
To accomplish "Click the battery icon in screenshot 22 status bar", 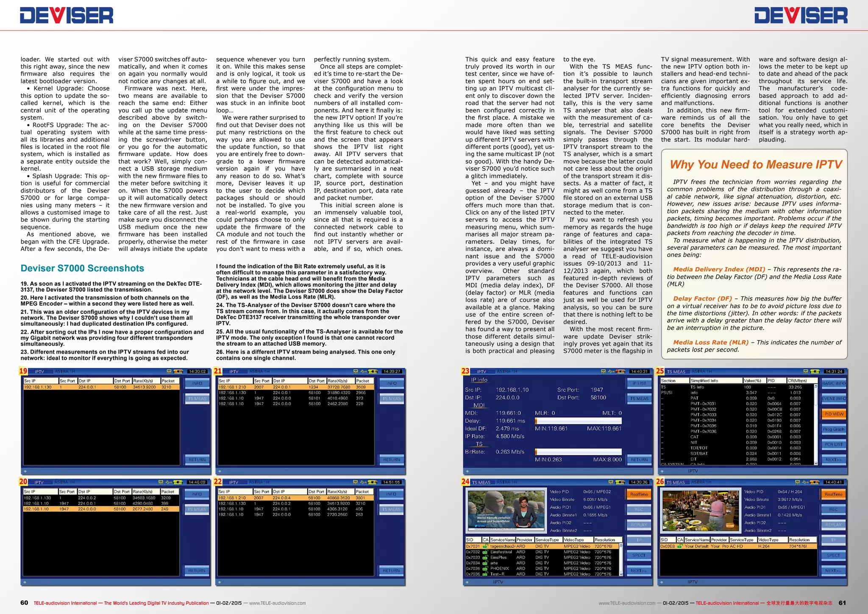I will 373,482.
